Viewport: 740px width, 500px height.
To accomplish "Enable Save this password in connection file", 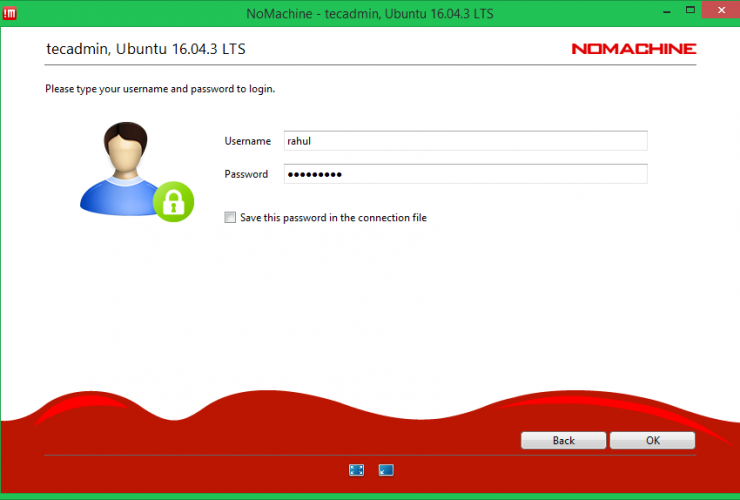I will pos(231,217).
